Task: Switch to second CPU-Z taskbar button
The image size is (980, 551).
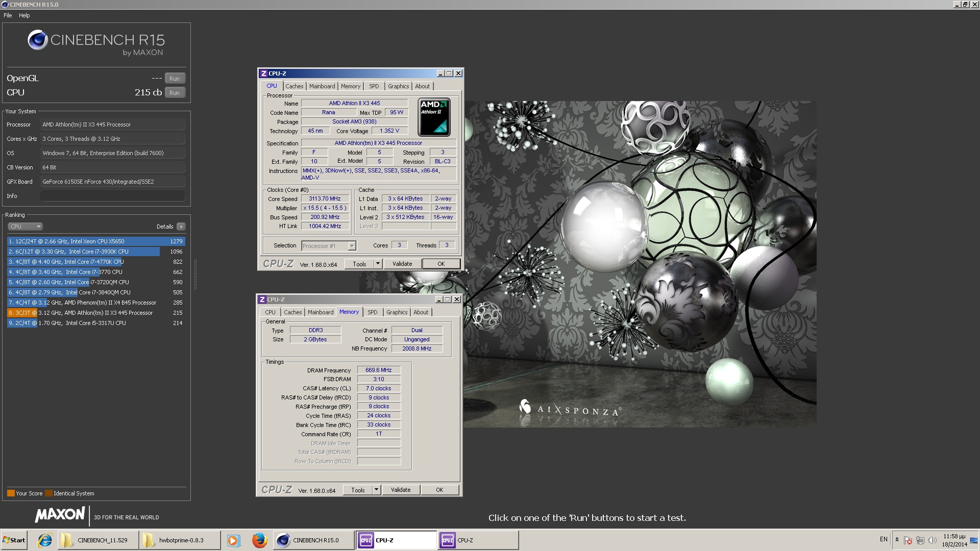Action: (478, 540)
